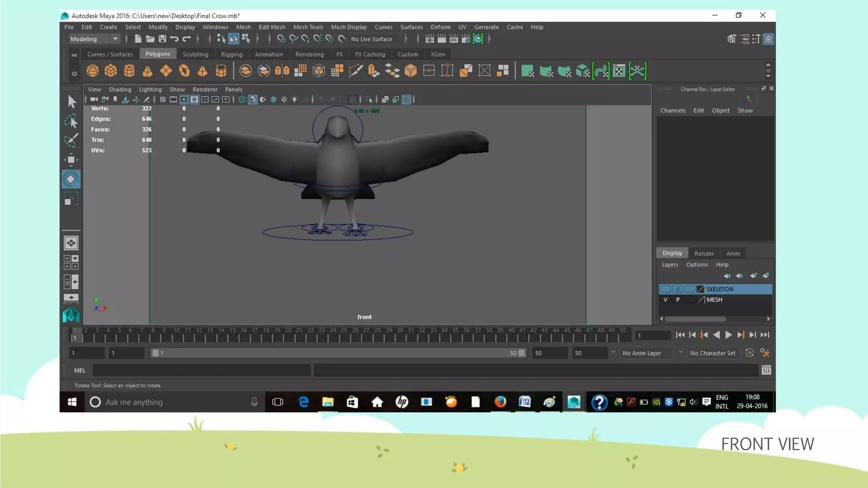The image size is (868, 488).
Task: Switch to the Rigging shelf tab
Action: tap(231, 54)
